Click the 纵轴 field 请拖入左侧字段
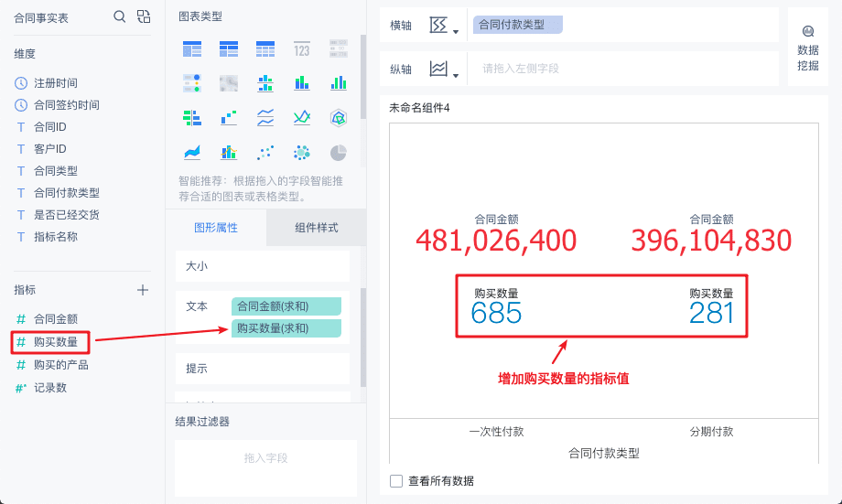 pos(623,69)
